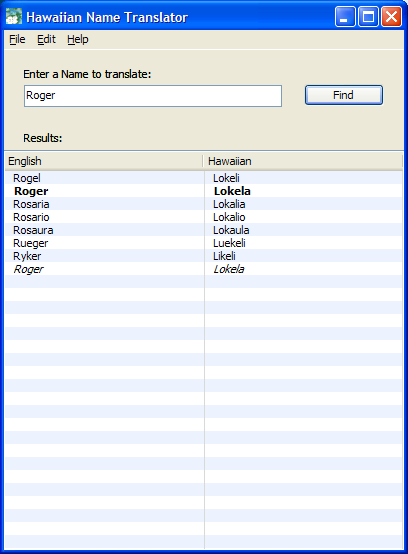Minimize the Hawaiian Name Translator window
Viewport: 408px width, 554px height.
coord(345,17)
